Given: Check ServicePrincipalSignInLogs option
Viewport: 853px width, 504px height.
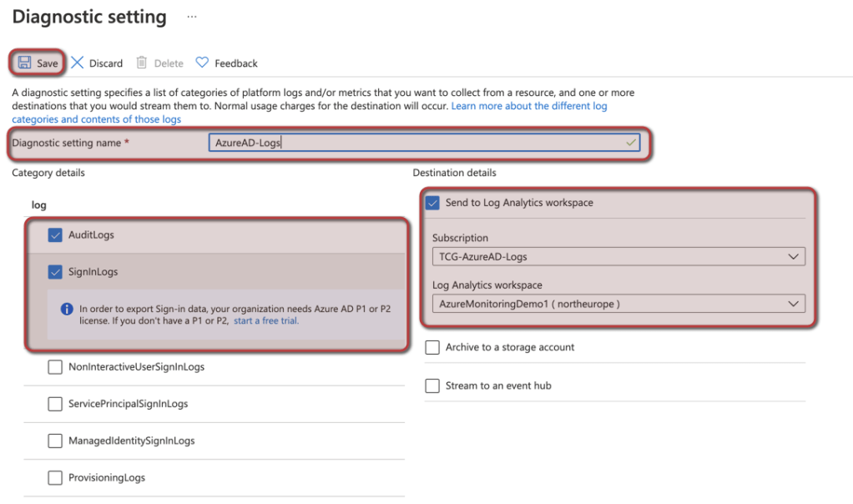Looking at the screenshot, I should click(x=56, y=404).
